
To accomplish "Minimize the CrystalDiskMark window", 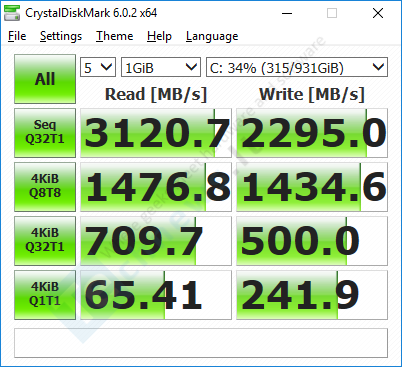I will coord(287,13).
